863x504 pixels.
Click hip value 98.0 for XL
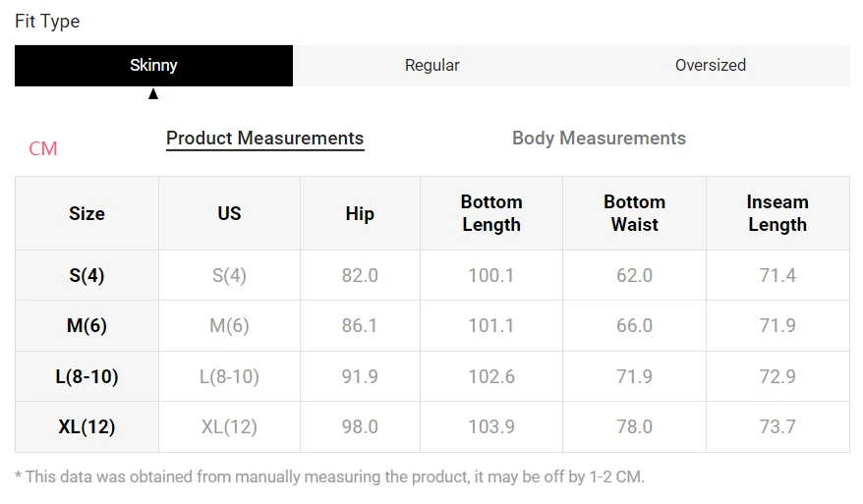pos(360,427)
